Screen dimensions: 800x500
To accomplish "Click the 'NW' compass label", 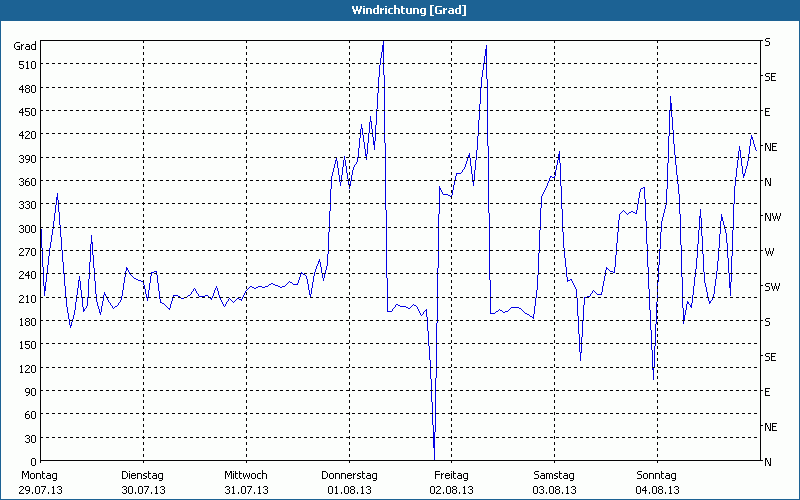I will pyautogui.click(x=772, y=217).
